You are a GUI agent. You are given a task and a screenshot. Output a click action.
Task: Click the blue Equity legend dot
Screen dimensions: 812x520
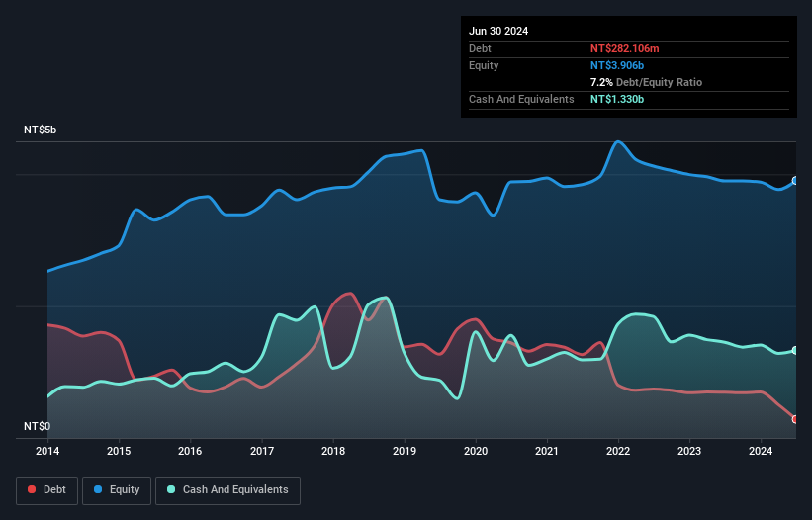pos(98,489)
